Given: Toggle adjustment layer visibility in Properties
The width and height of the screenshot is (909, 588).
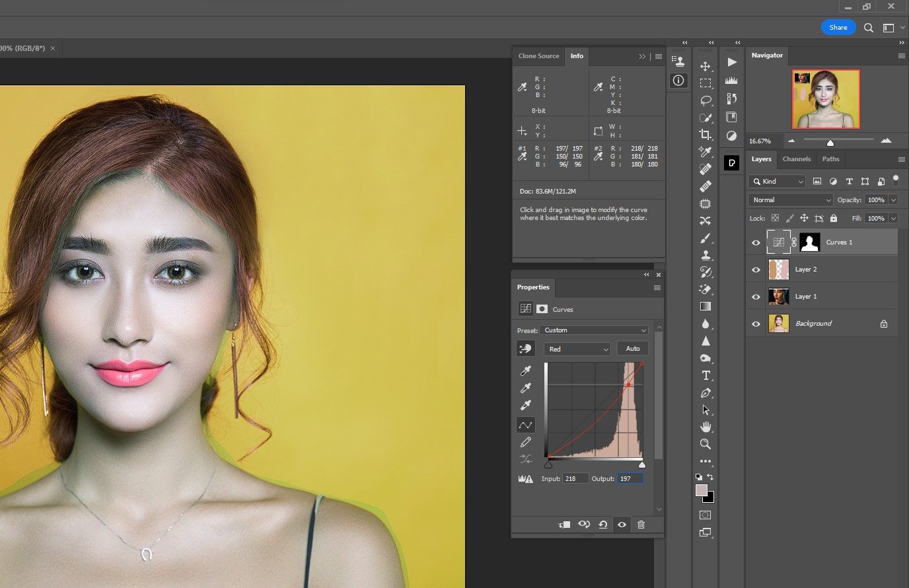Looking at the screenshot, I should pyautogui.click(x=622, y=525).
